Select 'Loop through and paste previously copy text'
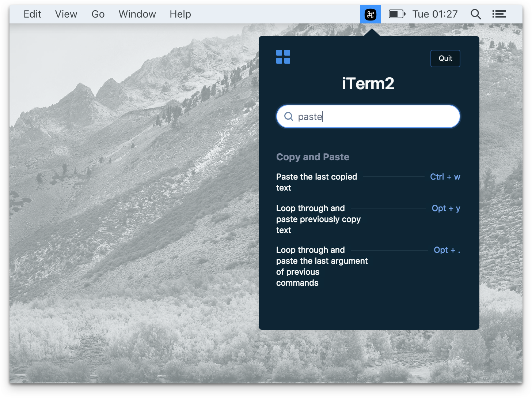 318,219
